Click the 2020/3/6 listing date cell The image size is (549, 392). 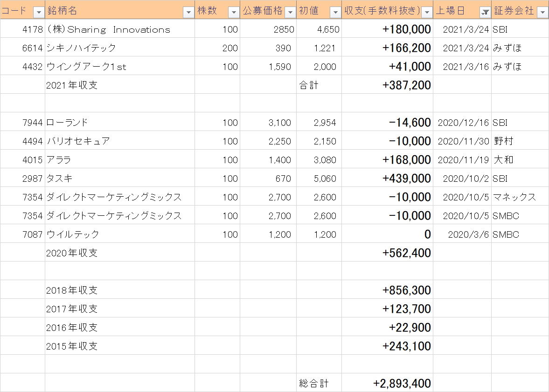462,234
